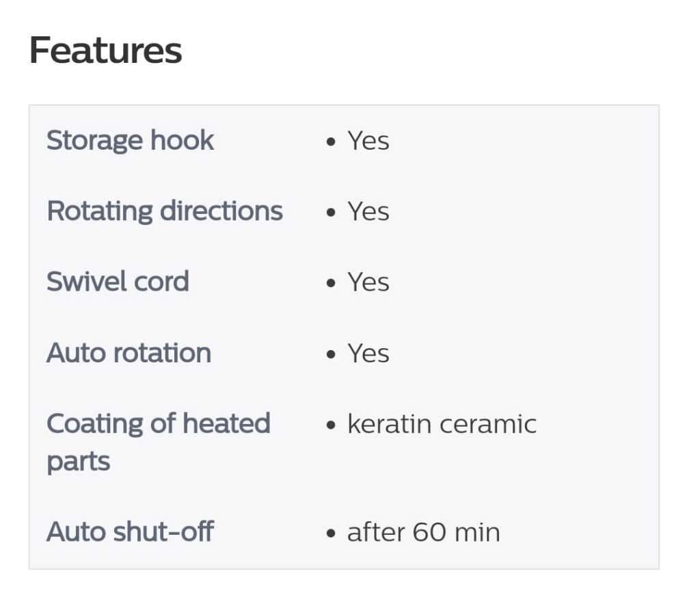Select the Auto shut-off label
Screen dimensions: 700x610
pyautogui.click(x=130, y=531)
